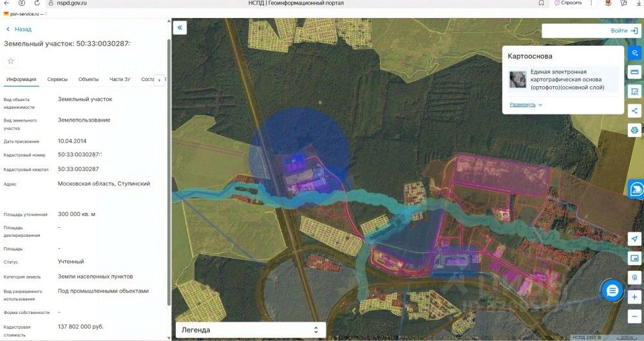The height and width of the screenshot is (341, 644).
Task: Open the area selection search tool
Action: [x=634, y=91]
